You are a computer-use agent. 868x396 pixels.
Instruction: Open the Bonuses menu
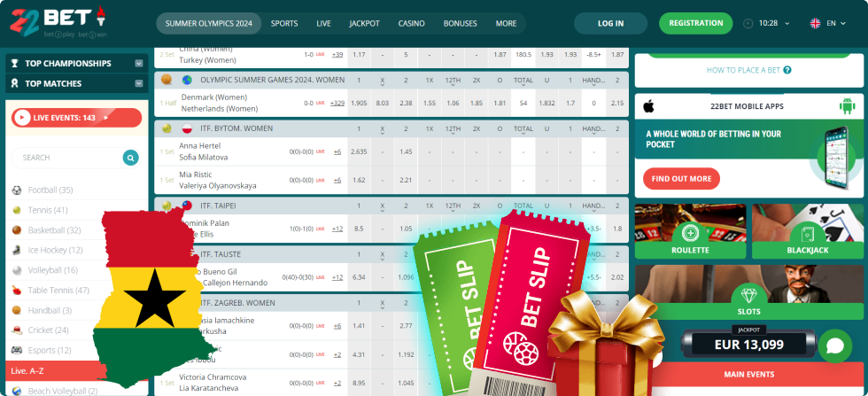click(x=460, y=23)
